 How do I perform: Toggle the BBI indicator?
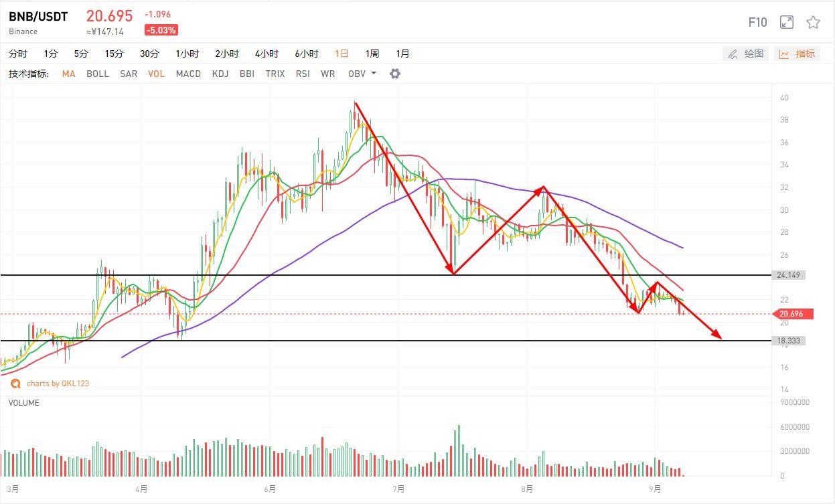click(246, 74)
